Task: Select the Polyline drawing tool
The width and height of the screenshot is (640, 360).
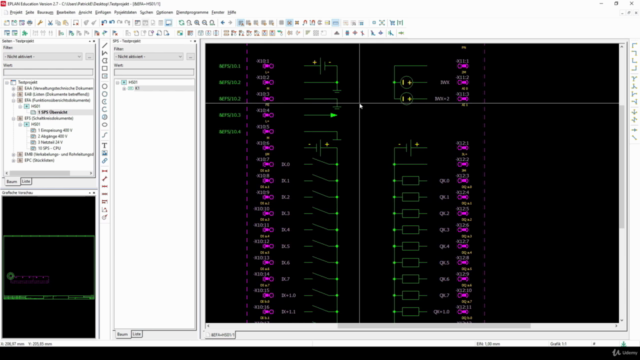Action: point(105,53)
